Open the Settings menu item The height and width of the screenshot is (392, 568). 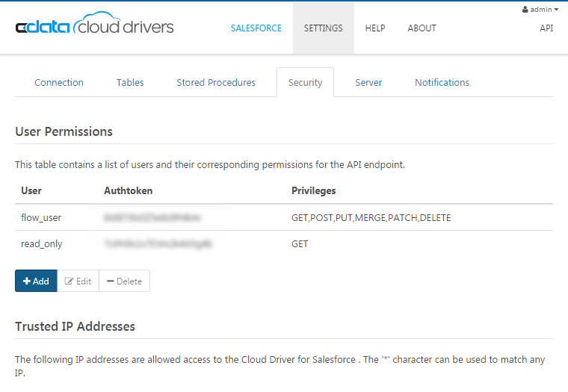323,28
